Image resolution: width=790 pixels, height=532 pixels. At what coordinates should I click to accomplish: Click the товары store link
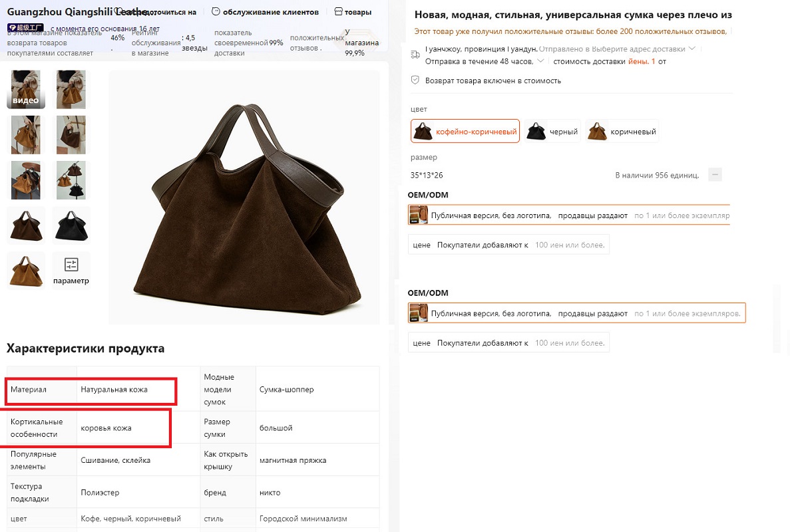point(357,11)
